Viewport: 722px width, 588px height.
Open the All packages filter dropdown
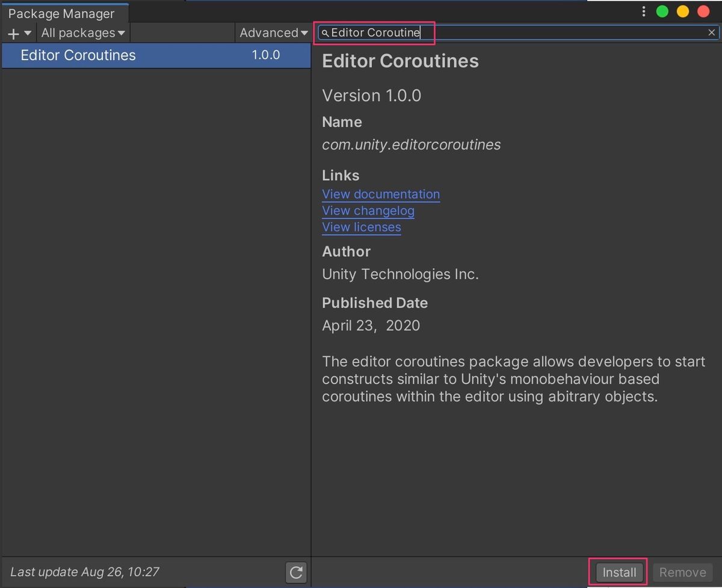[x=83, y=33]
